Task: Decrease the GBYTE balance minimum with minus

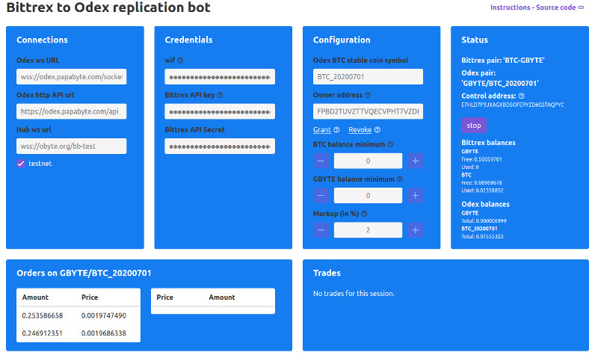Action: [x=321, y=196]
